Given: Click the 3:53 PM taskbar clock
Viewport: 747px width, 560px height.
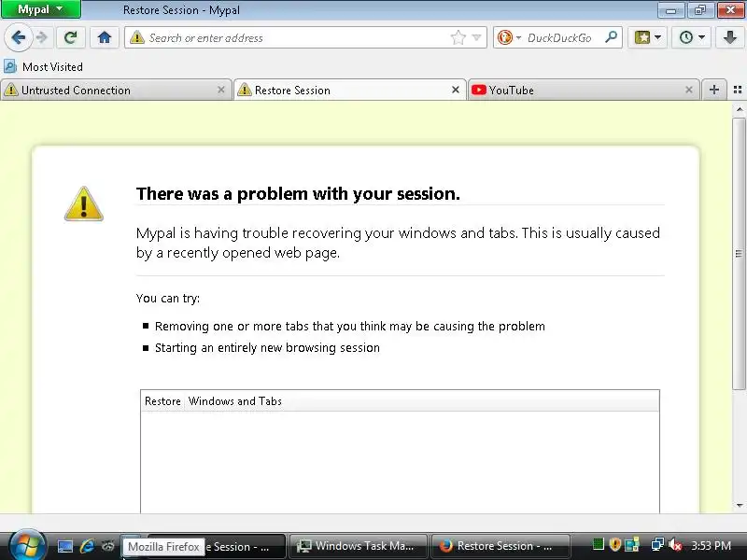Looking at the screenshot, I should (x=711, y=546).
